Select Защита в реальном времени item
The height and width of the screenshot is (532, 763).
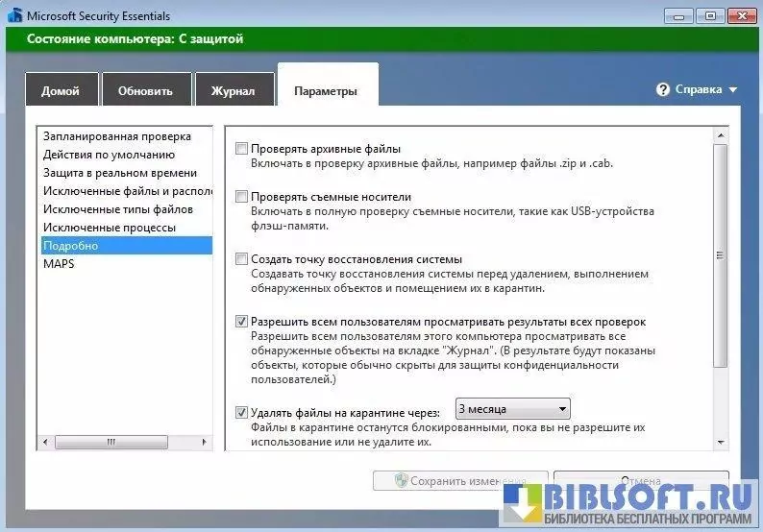coord(120,173)
